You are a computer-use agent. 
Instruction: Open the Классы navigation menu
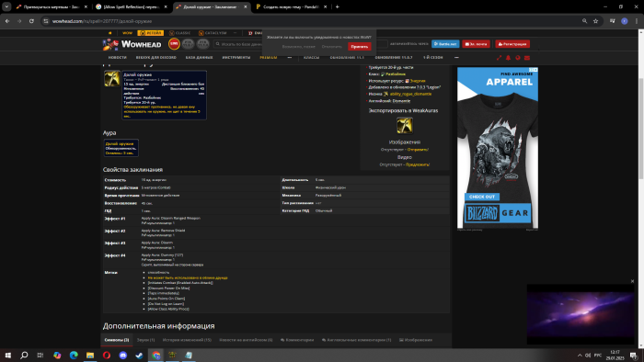coord(311,57)
